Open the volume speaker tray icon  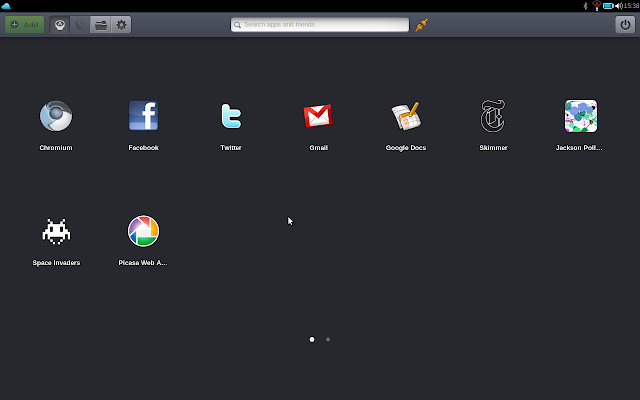tap(619, 6)
